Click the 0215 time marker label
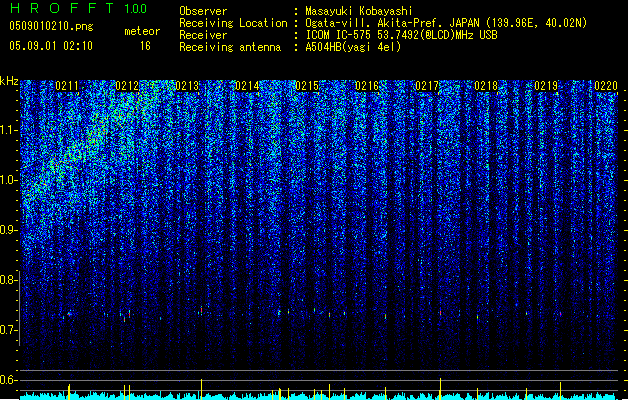The width and height of the screenshot is (629, 400). [x=307, y=86]
